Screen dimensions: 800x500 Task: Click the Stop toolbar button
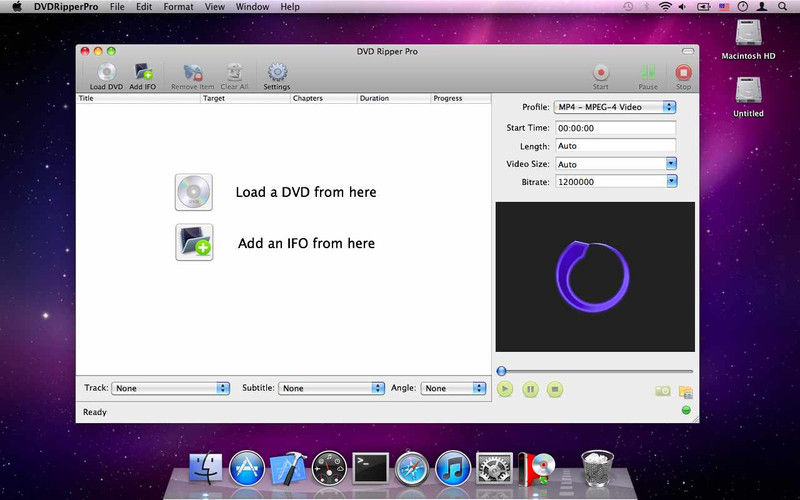pos(683,73)
